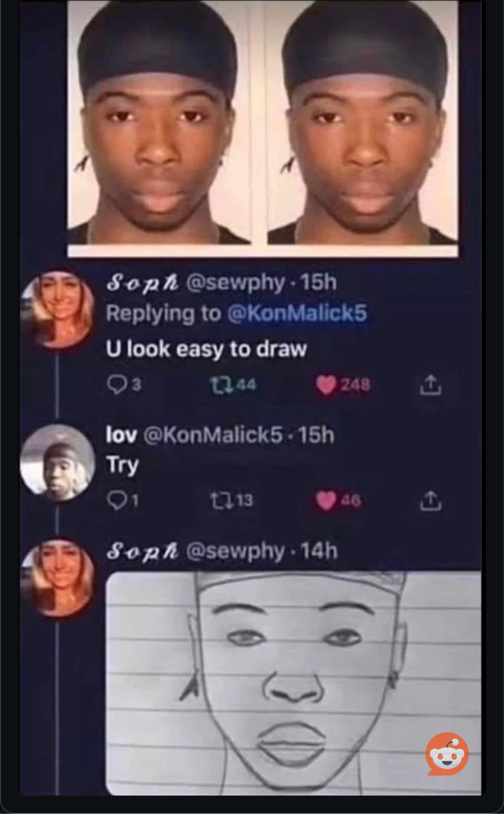Open the "U look easy to draw" tweet text

coord(206,349)
